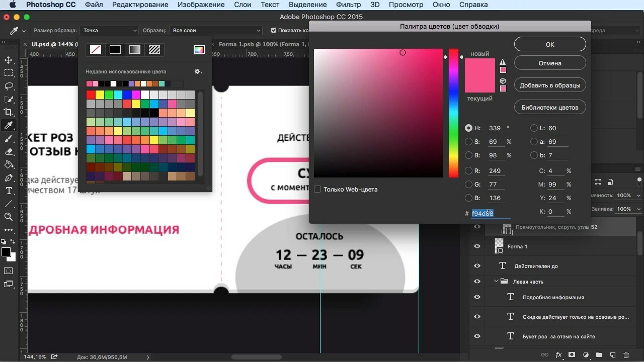Select the Eraser tool
The height and width of the screenshot is (362, 644).
9,151
